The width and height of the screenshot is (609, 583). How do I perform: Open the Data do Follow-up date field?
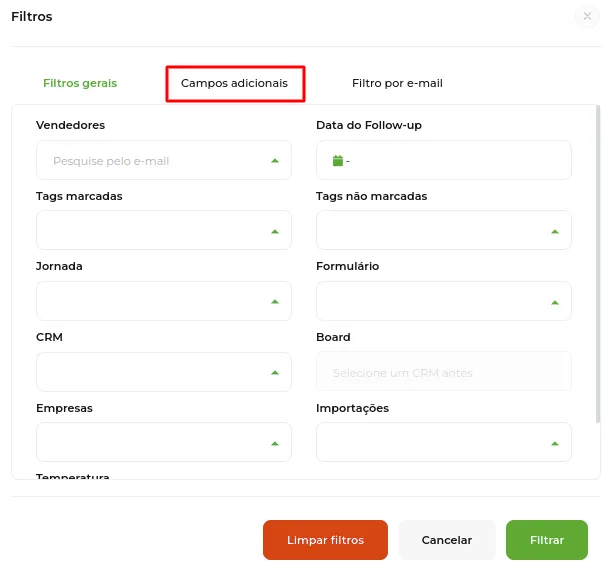[444, 160]
